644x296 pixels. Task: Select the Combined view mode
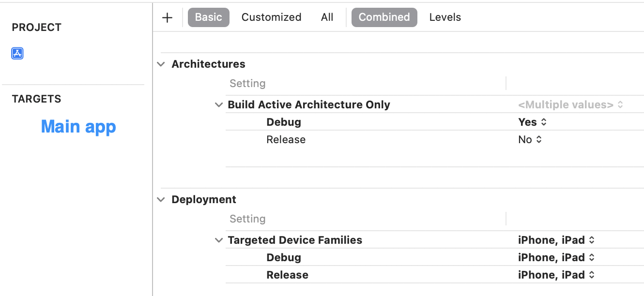(x=384, y=17)
